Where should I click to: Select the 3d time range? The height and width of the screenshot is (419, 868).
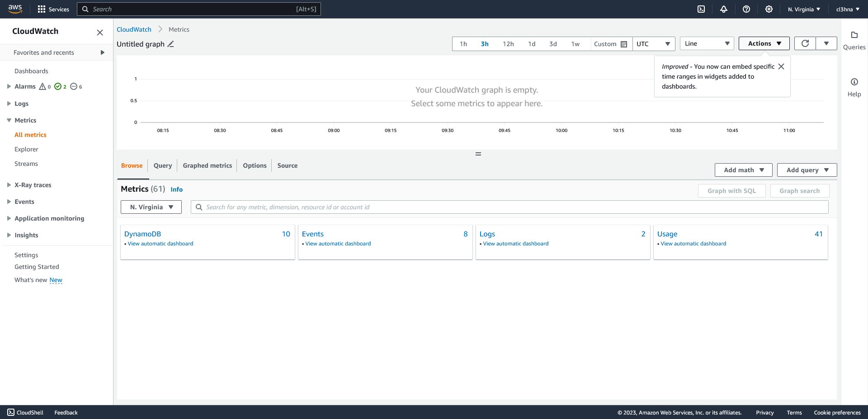[553, 44]
